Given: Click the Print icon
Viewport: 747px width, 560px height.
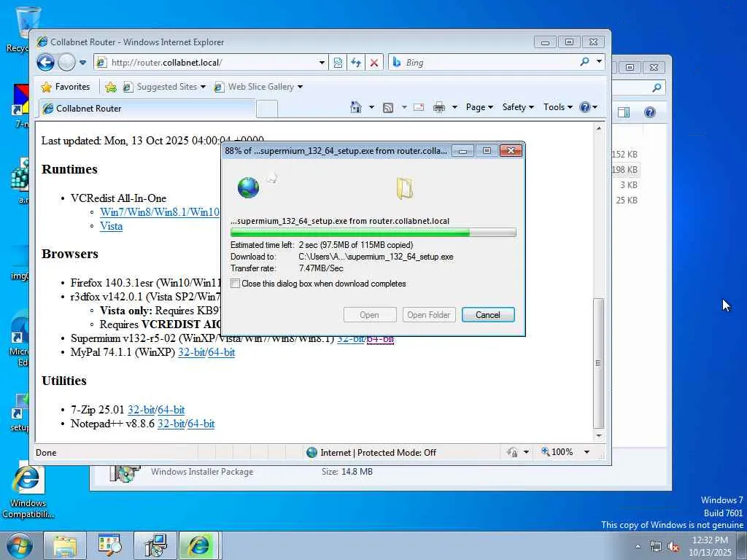Looking at the screenshot, I should [438, 107].
